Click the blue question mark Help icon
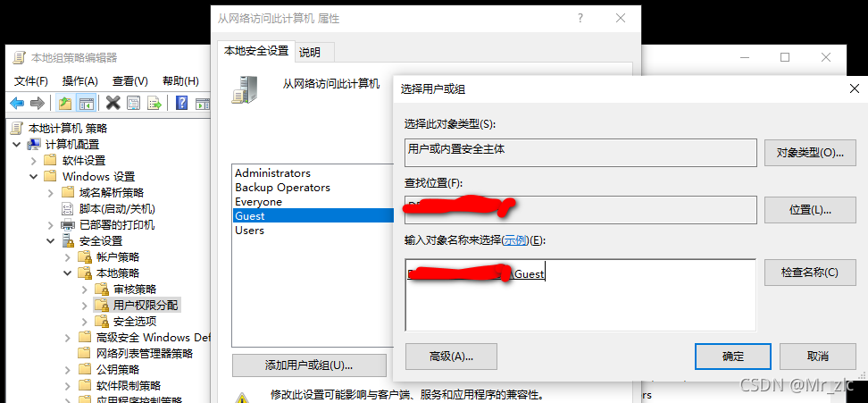The height and width of the screenshot is (403, 868). (x=181, y=103)
